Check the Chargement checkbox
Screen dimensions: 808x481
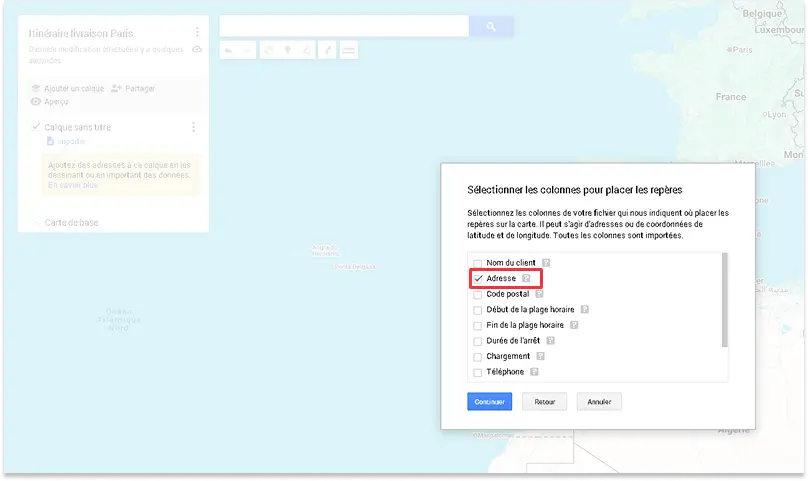click(478, 357)
